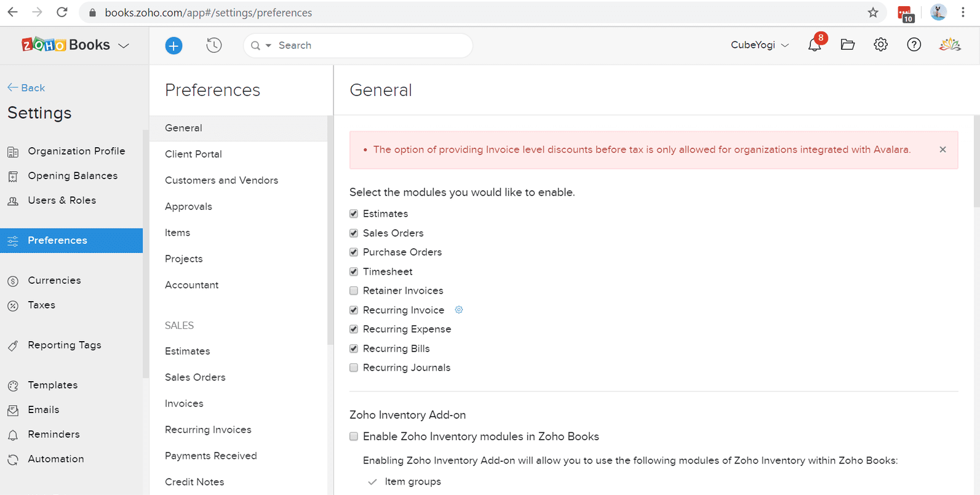The image size is (980, 495).
Task: Open the CubeYogi organization dropdown
Action: [x=760, y=45]
